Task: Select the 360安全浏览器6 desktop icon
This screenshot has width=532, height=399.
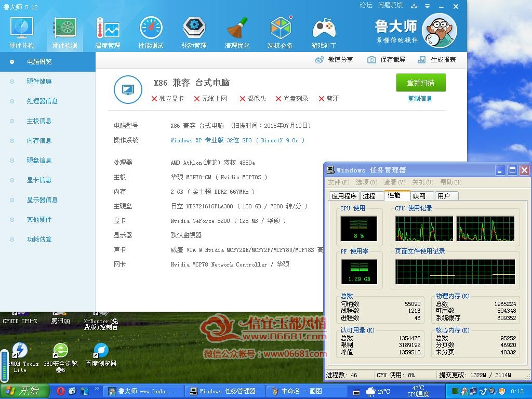Action: [x=60, y=357]
